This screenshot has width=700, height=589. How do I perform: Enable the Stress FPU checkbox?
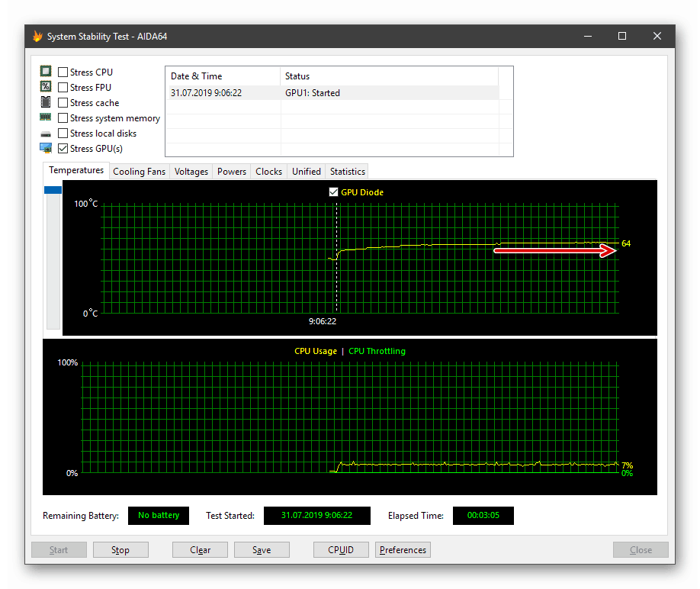click(63, 86)
